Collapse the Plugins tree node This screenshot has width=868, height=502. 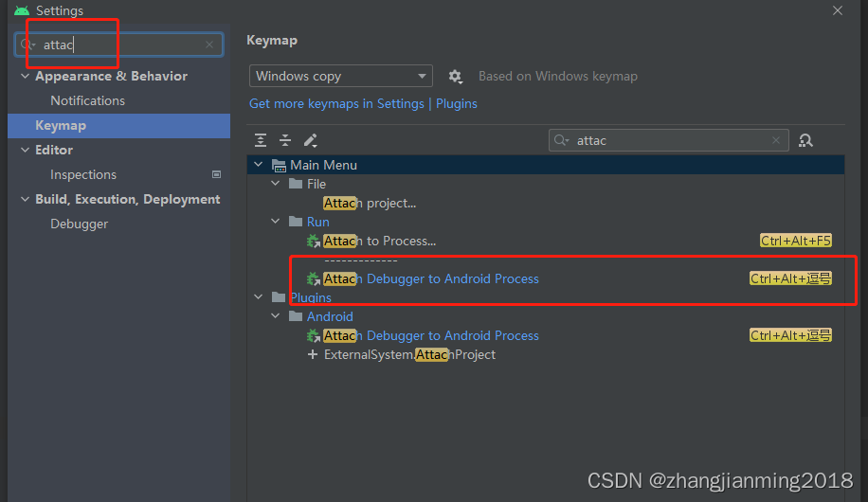click(258, 297)
